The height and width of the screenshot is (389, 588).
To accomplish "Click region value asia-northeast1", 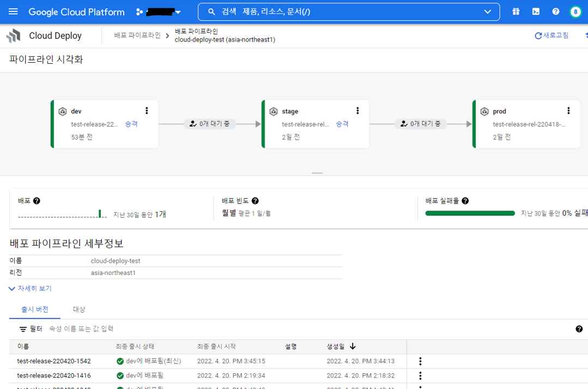I will pos(113,273).
